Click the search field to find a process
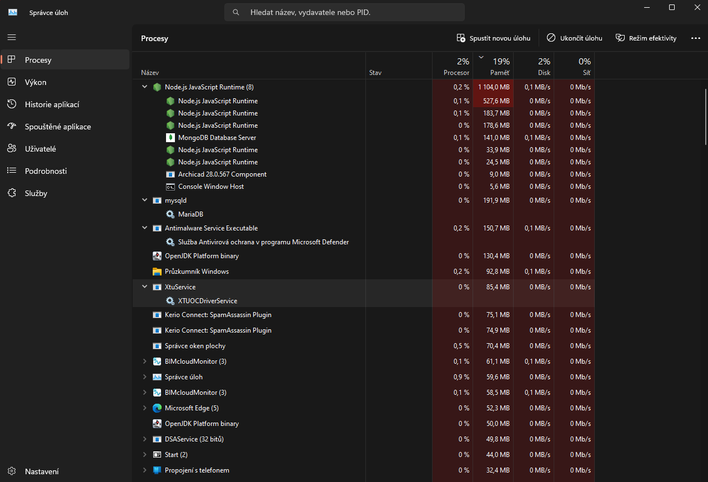This screenshot has width=708, height=482. [345, 12]
